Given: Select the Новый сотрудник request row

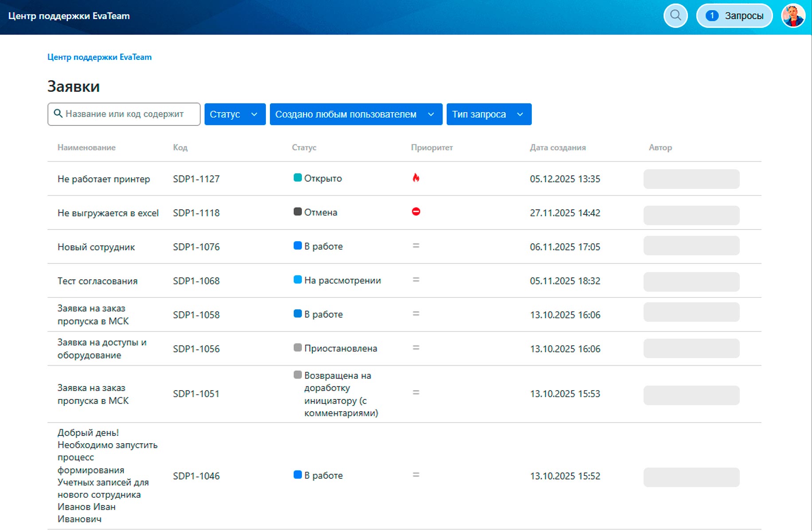Looking at the screenshot, I should tap(96, 246).
